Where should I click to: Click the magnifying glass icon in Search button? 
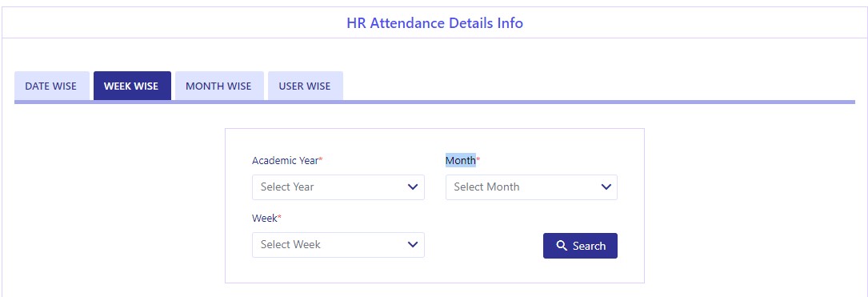(562, 246)
